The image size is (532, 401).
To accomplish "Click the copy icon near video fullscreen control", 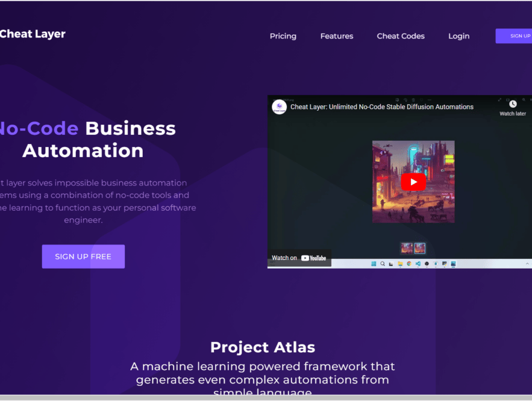I will click(508, 100).
